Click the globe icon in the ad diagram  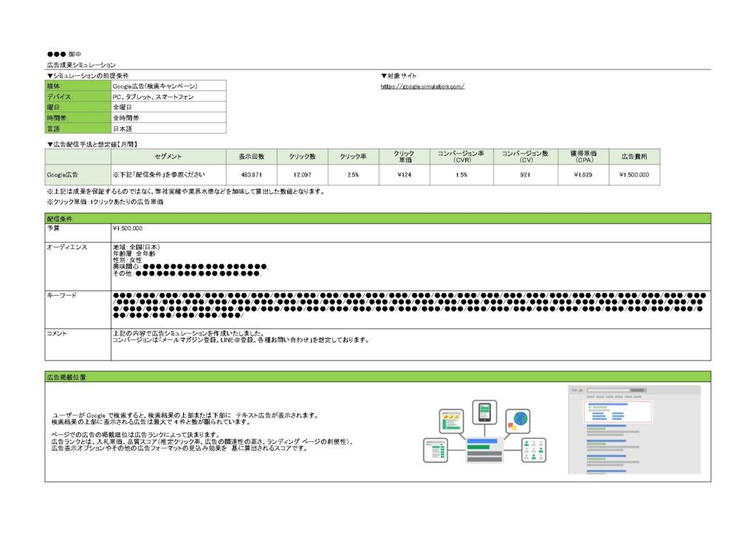click(x=518, y=420)
